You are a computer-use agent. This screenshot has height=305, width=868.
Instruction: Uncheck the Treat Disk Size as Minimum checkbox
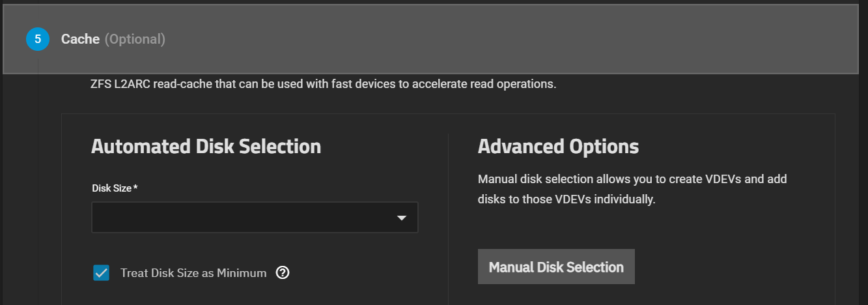[101, 272]
